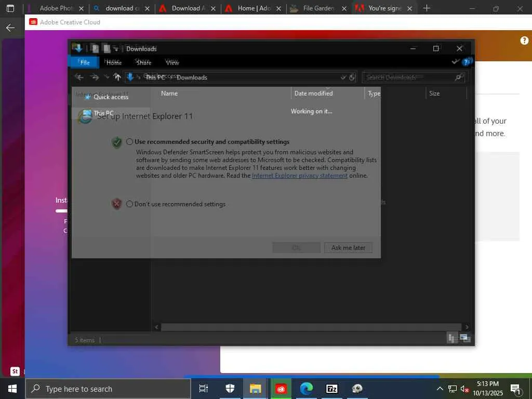The height and width of the screenshot is (399, 532).
Task: Click the search magnifier in Explorer
Action: (x=458, y=77)
